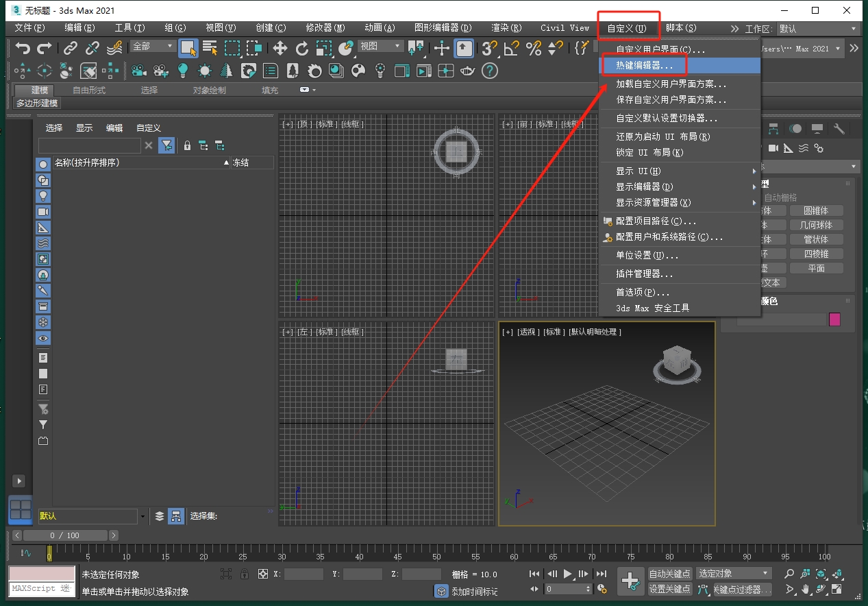This screenshot has height=606, width=868.
Task: Click the question mark help icon
Action: tap(489, 71)
